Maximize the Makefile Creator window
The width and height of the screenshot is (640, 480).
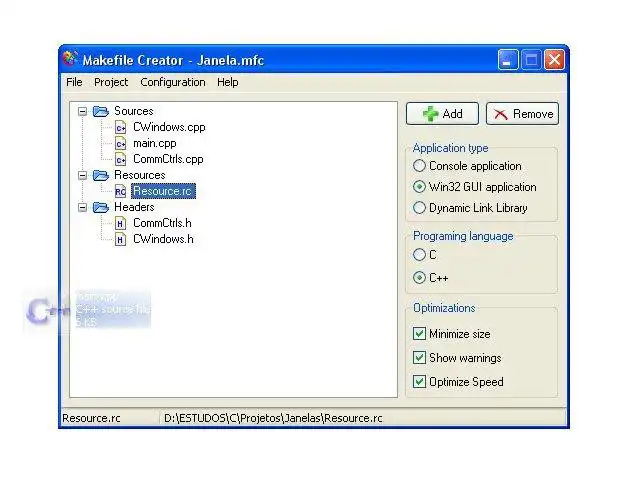click(x=531, y=60)
